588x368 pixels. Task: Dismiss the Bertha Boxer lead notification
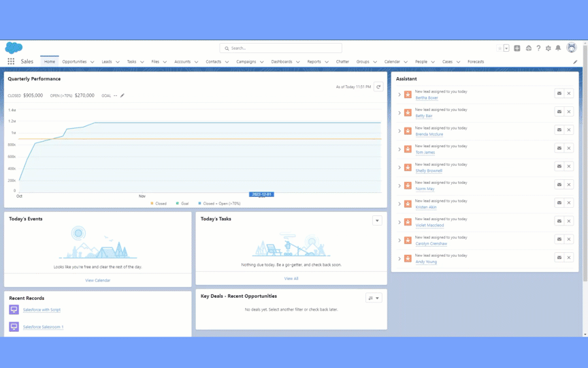coord(569,93)
